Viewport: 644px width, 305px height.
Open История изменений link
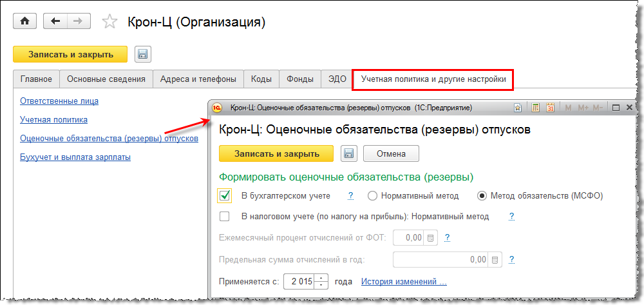point(404,282)
